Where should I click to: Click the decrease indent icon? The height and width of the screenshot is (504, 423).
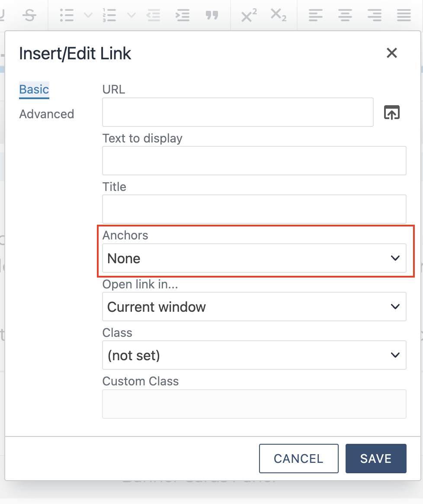pyautogui.click(x=154, y=15)
